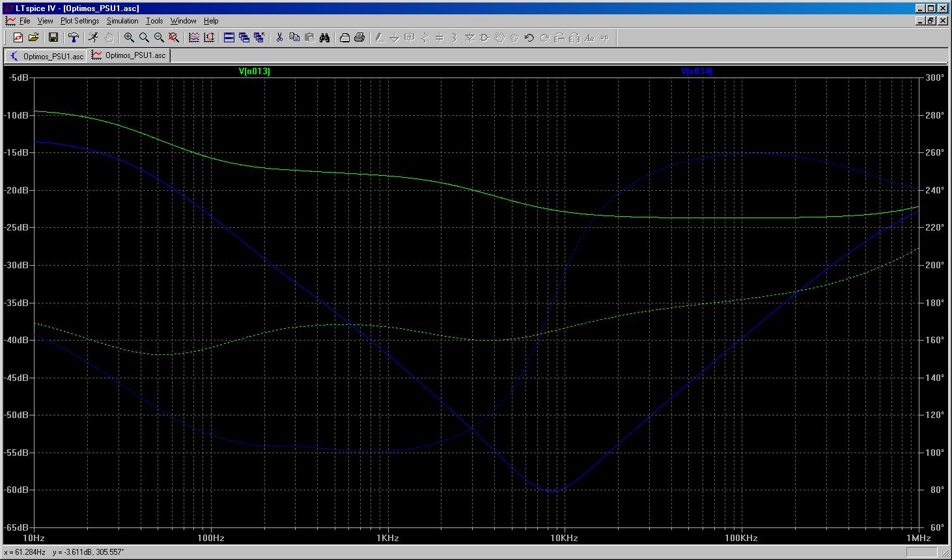
Task: Open a file with the folder icon
Action: pyautogui.click(x=33, y=38)
